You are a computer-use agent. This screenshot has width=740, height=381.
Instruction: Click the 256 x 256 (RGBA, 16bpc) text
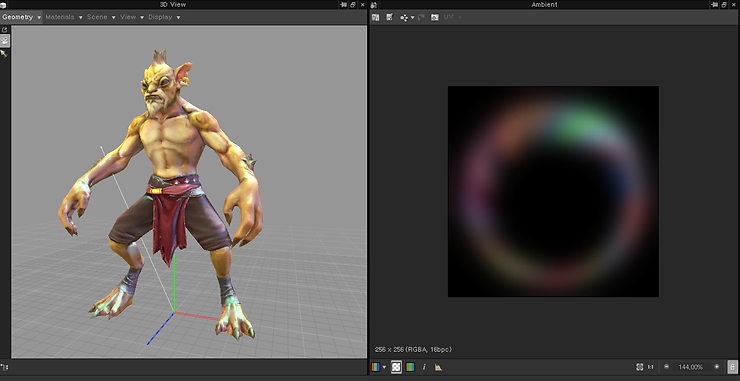413,349
